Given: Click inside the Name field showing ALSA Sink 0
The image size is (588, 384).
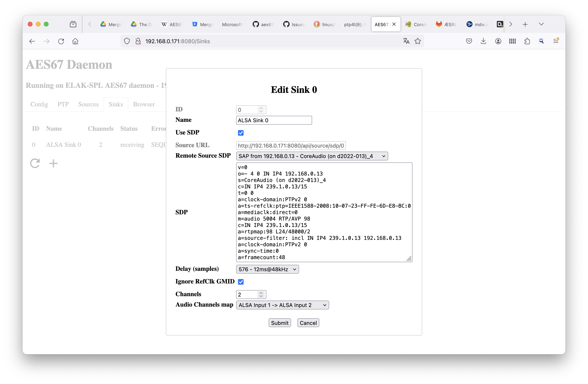Looking at the screenshot, I should (x=274, y=120).
